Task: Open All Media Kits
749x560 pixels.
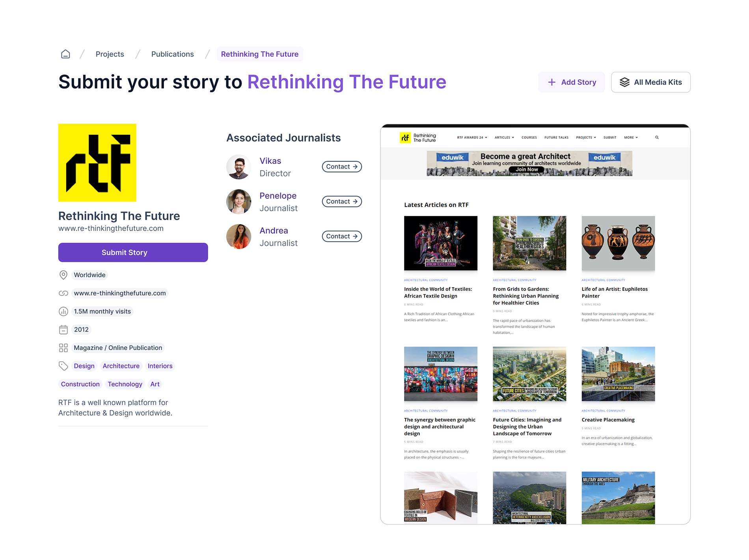Action: pos(650,82)
